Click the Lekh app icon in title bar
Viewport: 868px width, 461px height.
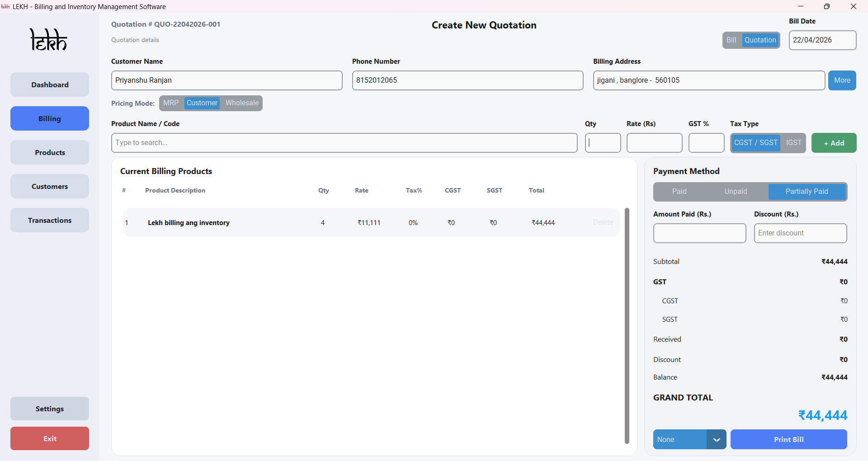[x=6, y=6]
